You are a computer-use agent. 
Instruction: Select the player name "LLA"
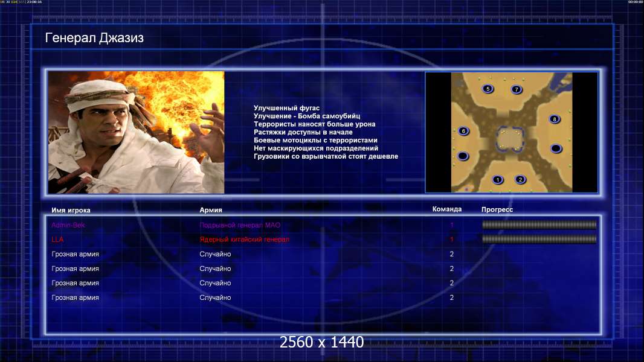click(57, 240)
